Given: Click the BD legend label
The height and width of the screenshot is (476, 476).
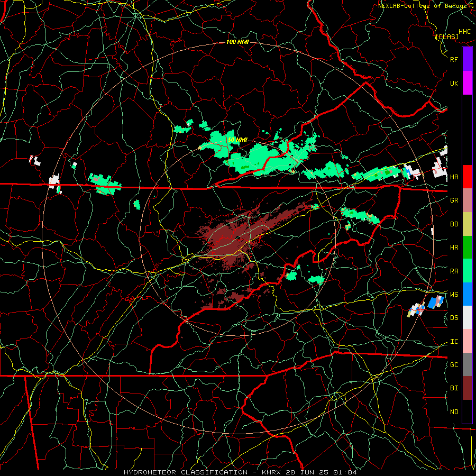Looking at the screenshot, I should click(454, 224).
